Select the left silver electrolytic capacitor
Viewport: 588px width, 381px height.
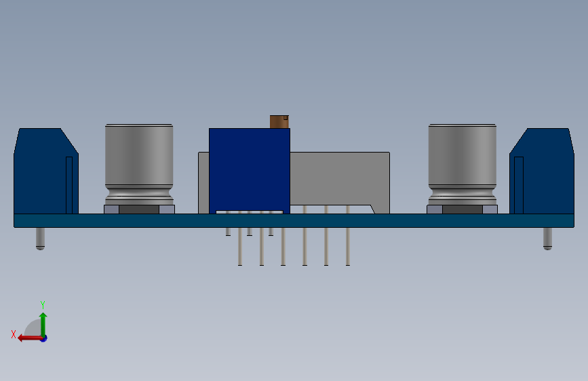point(139,164)
